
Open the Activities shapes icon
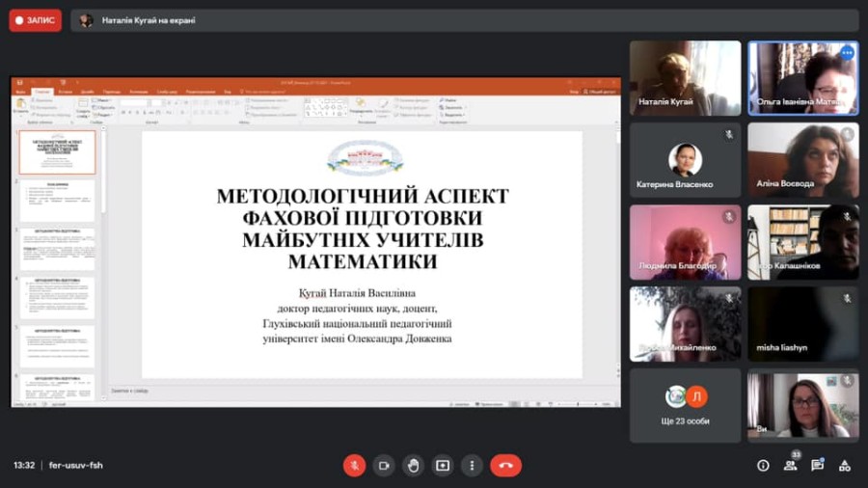point(844,466)
